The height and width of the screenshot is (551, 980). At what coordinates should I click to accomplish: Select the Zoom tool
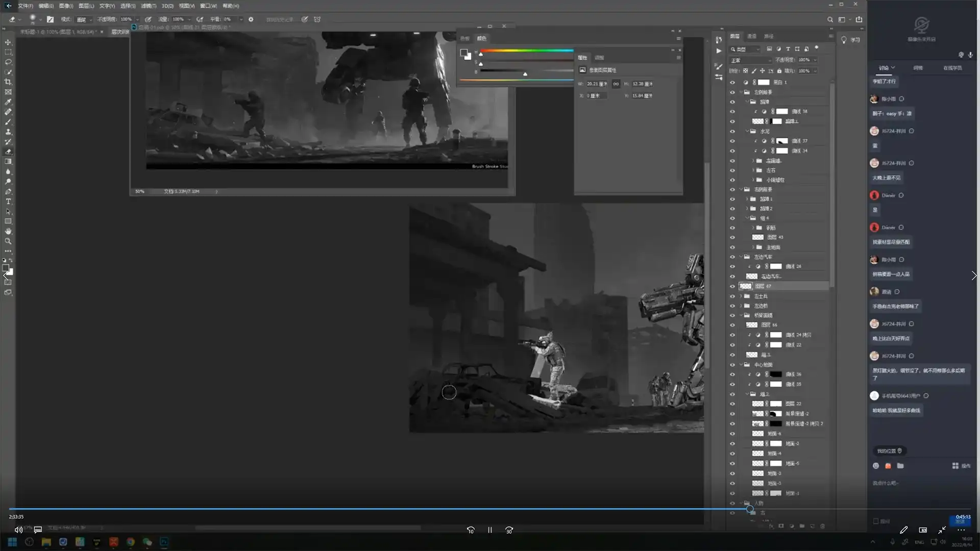tap(8, 241)
